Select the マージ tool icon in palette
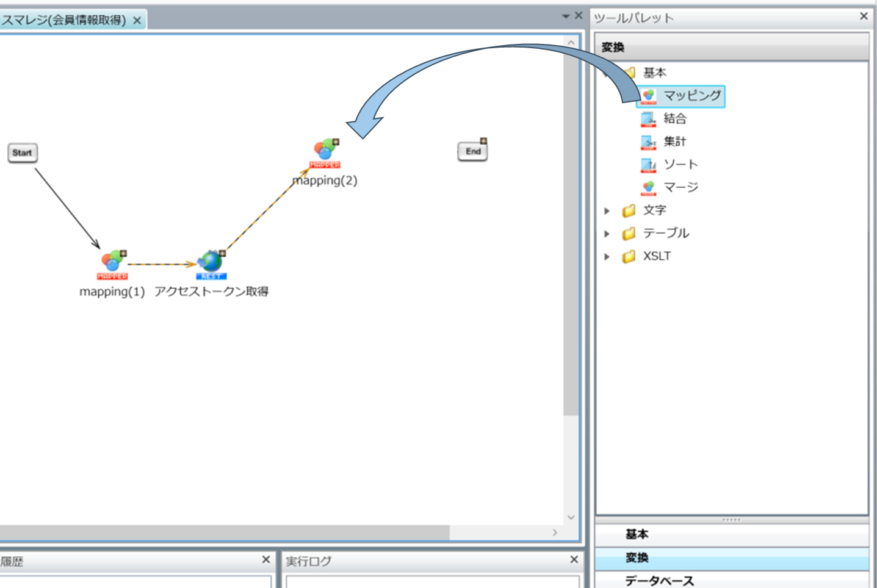 tap(649, 188)
